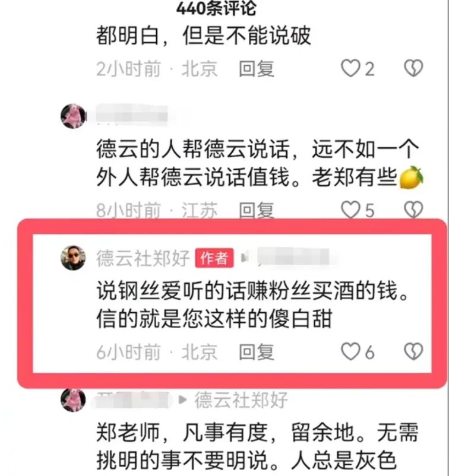Tap the 作者 author badge
The image size is (449, 476).
coord(214,258)
